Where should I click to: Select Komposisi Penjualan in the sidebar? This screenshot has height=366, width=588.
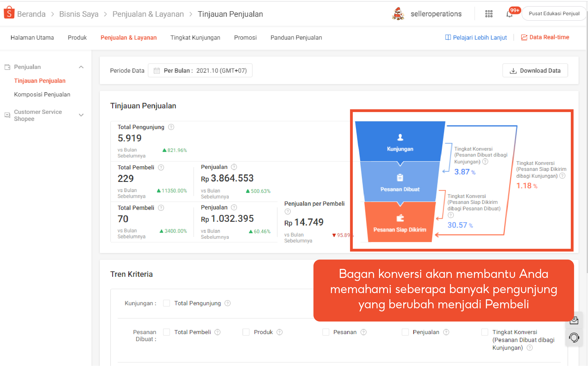42,94
